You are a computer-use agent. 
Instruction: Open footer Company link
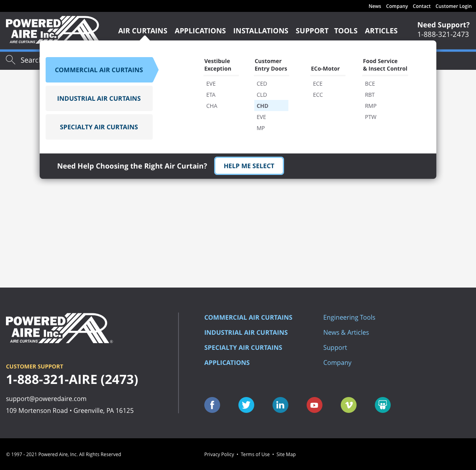click(x=337, y=363)
